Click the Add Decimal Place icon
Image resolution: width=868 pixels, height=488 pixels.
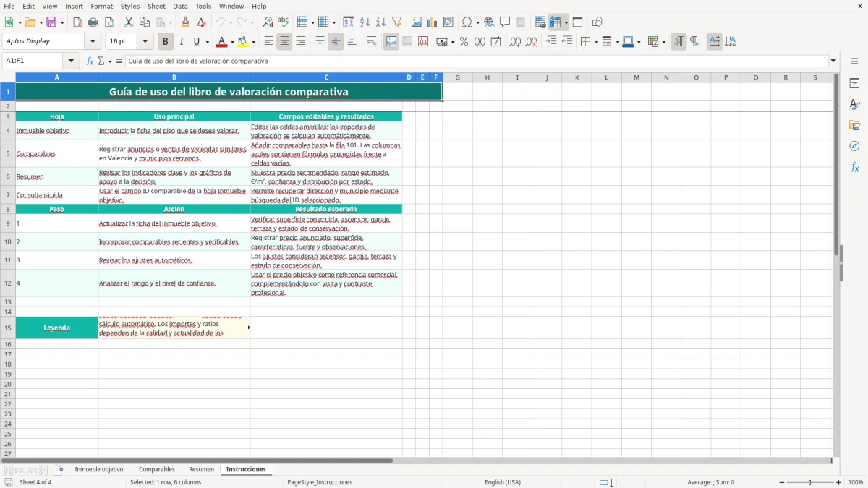point(515,42)
